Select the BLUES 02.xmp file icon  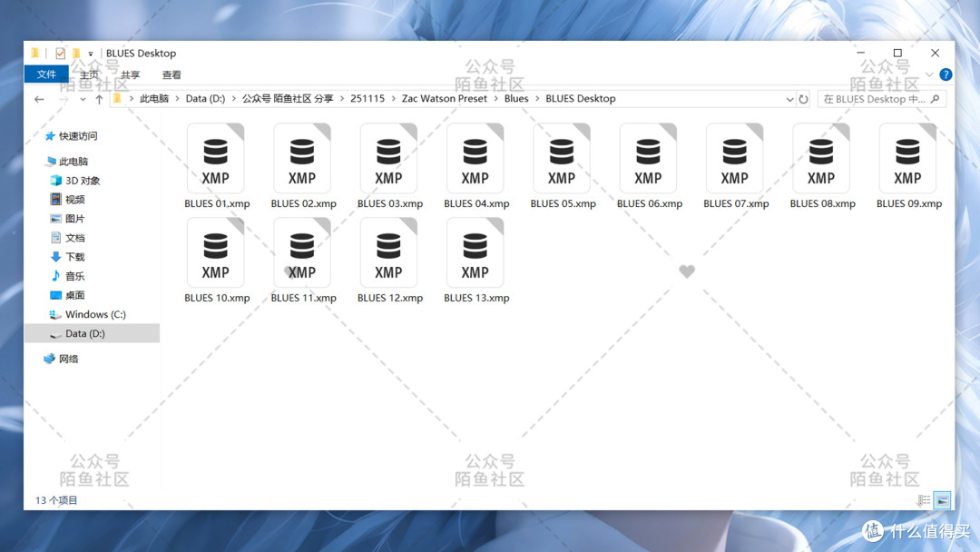click(302, 158)
